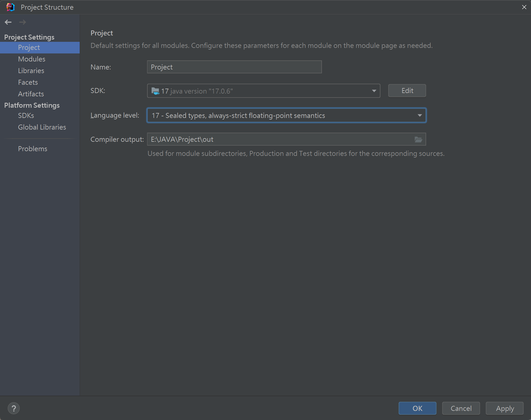Focus the project Name input field
The image size is (531, 420).
(234, 67)
